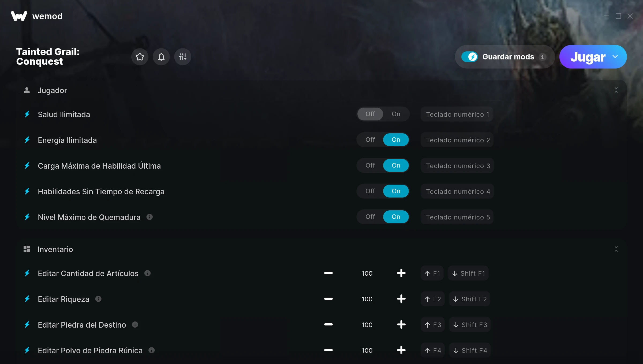
Task: Show info for Nivel Máximo de Quemadura
Action: pyautogui.click(x=149, y=217)
